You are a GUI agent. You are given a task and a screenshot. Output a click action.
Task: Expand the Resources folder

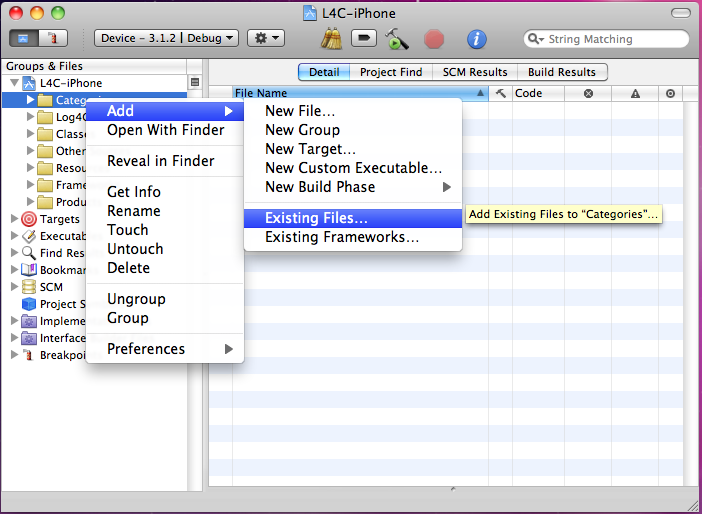[30, 167]
